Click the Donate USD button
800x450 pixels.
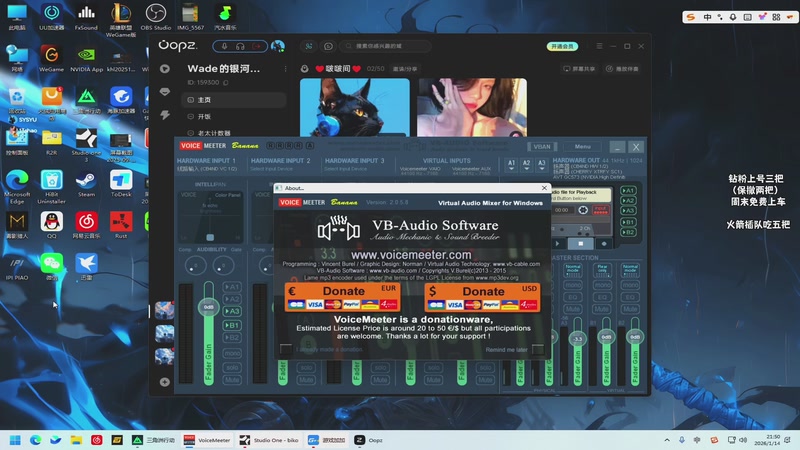coord(482,297)
